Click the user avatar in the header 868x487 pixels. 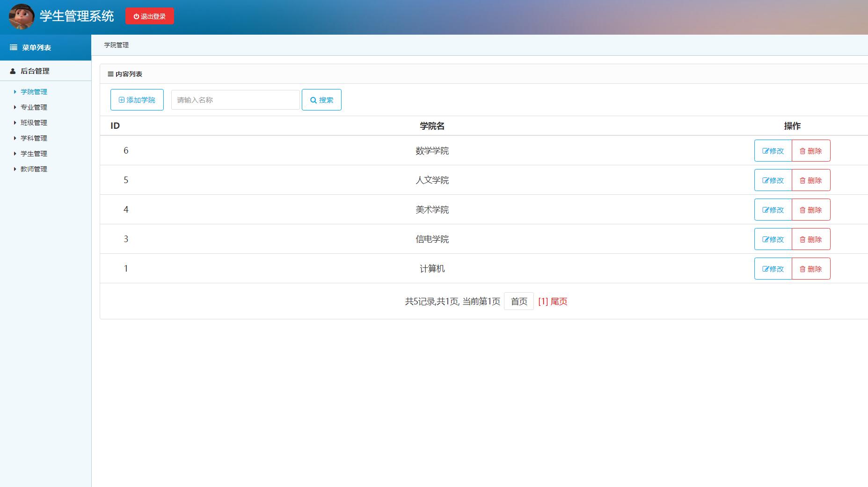[22, 16]
